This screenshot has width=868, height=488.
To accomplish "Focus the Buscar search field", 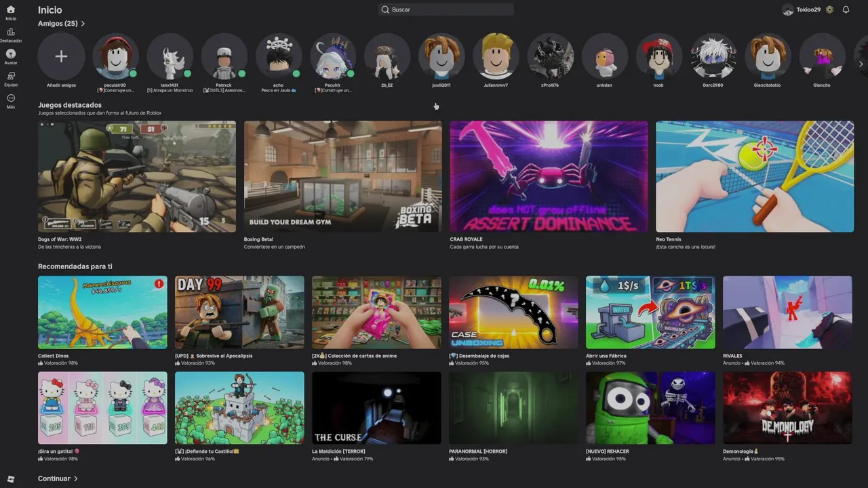I will point(446,9).
